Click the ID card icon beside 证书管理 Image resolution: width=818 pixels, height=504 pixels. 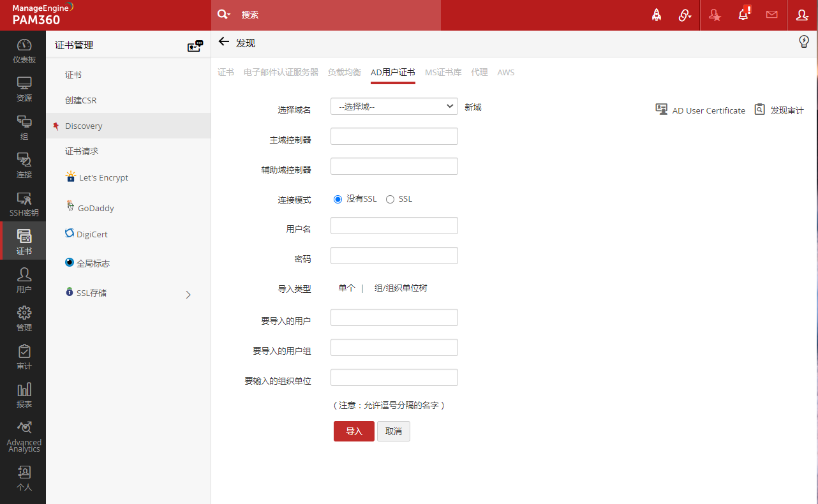[195, 45]
